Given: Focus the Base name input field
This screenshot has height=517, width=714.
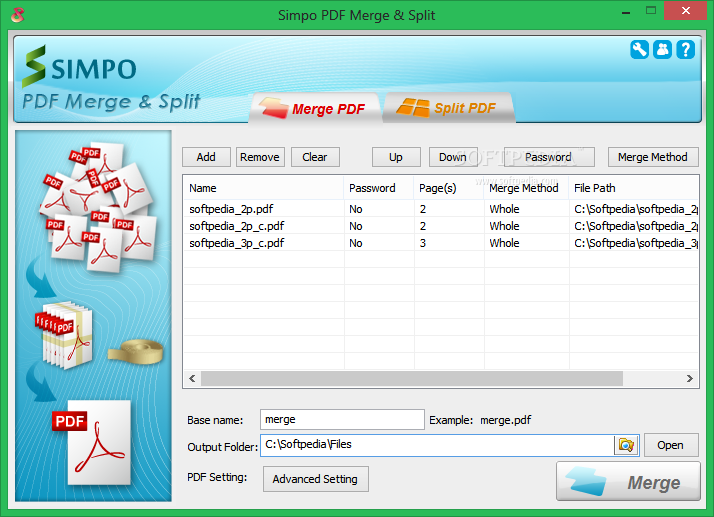Looking at the screenshot, I should (x=342, y=420).
